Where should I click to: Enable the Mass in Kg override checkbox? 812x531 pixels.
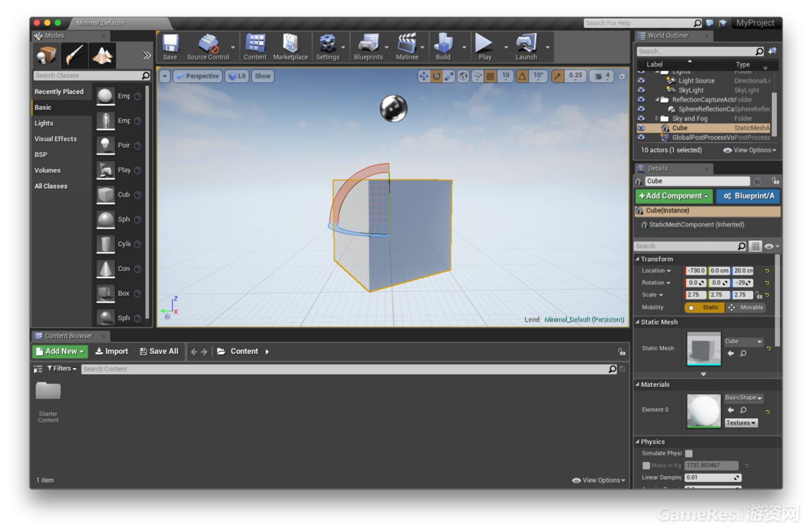[646, 466]
